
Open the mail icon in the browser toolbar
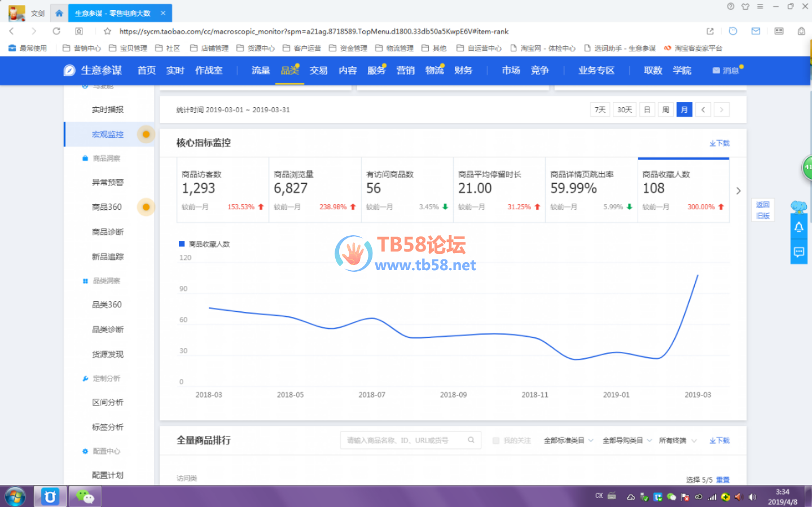[x=756, y=31]
